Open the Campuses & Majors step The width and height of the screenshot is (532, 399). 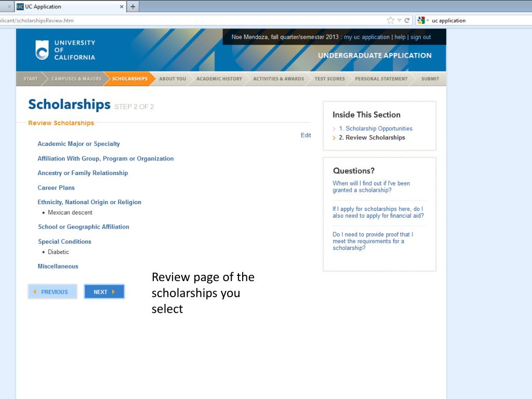pyautogui.click(x=76, y=79)
